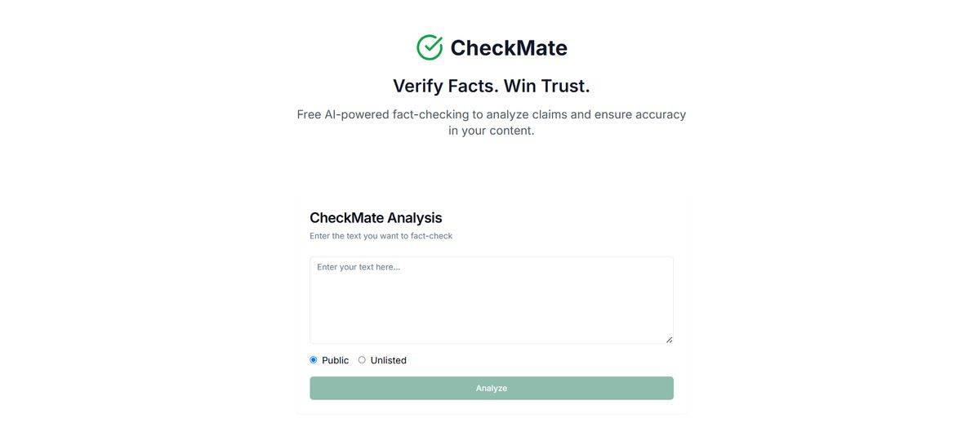The height and width of the screenshot is (423, 980).
Task: Click the word "Facts." in the headline
Action: pyautogui.click(x=473, y=86)
